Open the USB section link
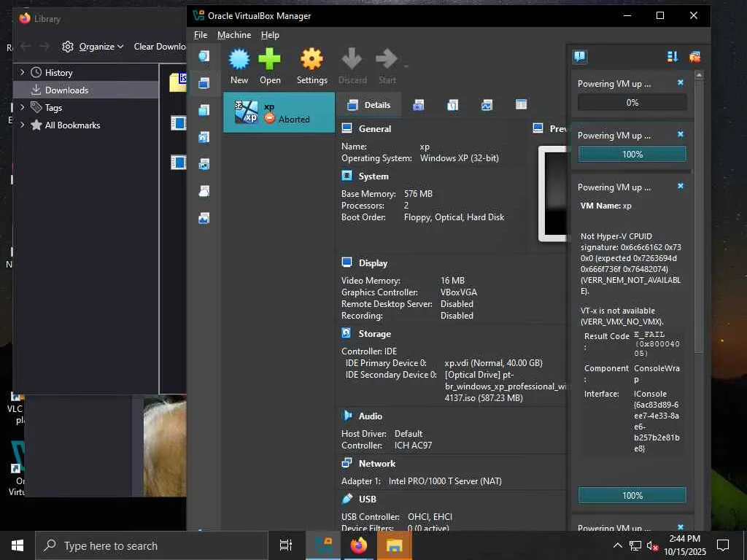The height and width of the screenshot is (560, 747). 368,499
